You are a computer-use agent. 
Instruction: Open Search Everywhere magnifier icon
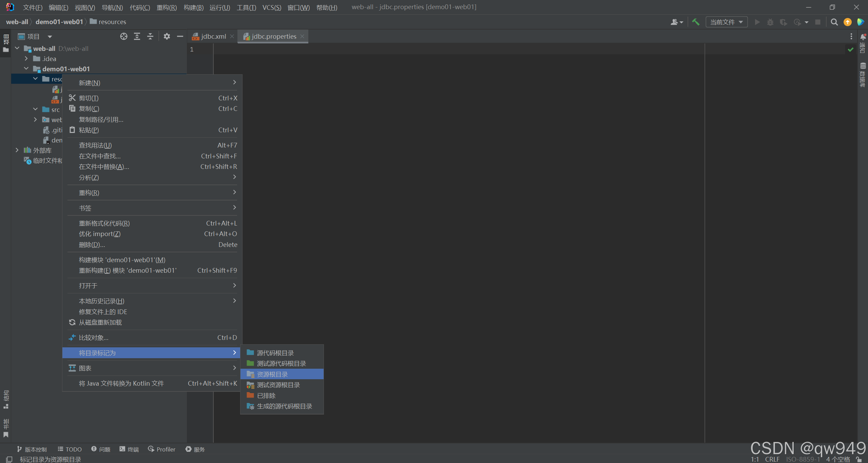point(834,22)
